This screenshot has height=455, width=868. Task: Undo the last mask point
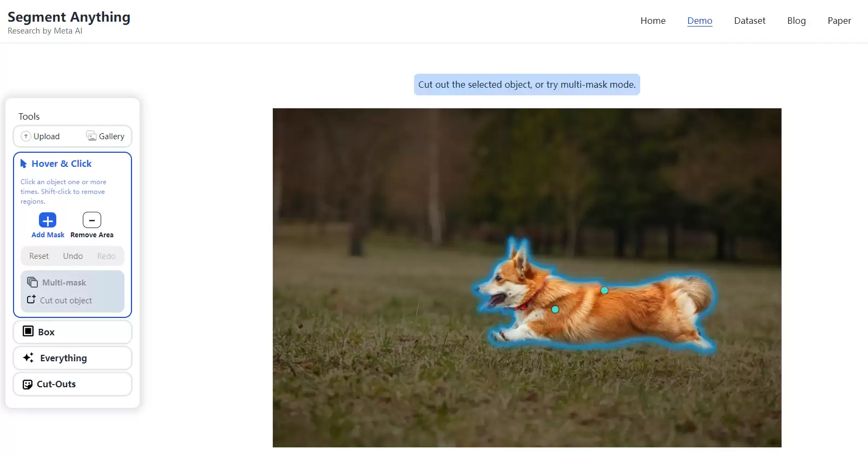coord(73,256)
